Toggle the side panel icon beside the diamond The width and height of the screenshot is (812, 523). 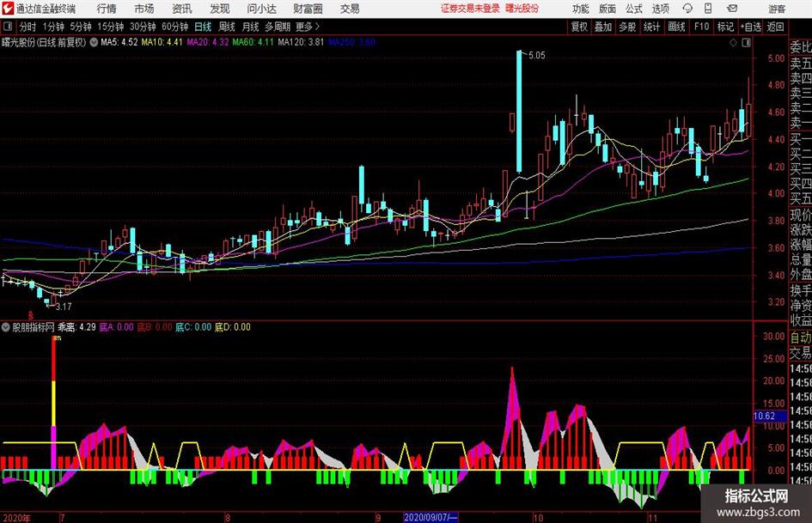[746, 43]
